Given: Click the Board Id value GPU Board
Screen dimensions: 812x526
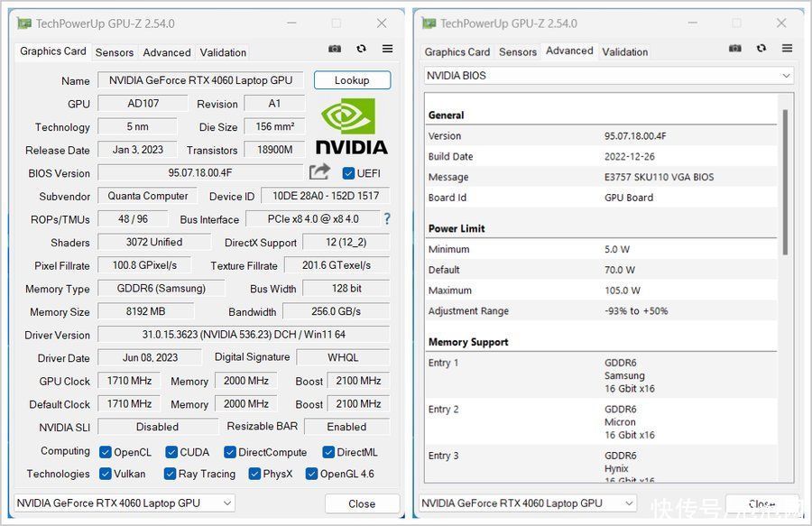Looking at the screenshot, I should point(629,198).
